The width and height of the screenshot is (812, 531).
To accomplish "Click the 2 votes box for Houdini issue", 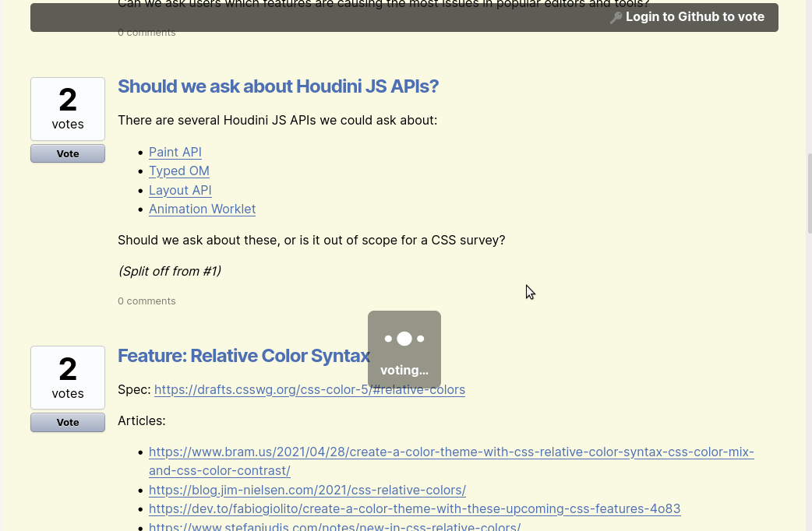I will tap(68, 109).
